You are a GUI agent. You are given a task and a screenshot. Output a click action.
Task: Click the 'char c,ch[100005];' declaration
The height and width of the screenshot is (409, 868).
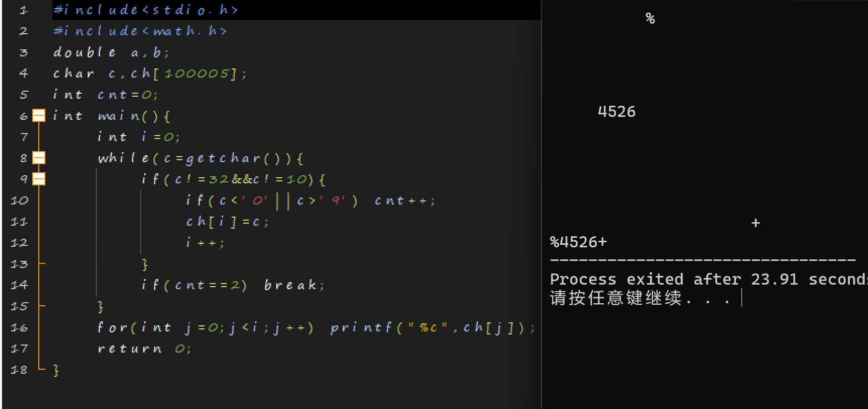(x=150, y=74)
